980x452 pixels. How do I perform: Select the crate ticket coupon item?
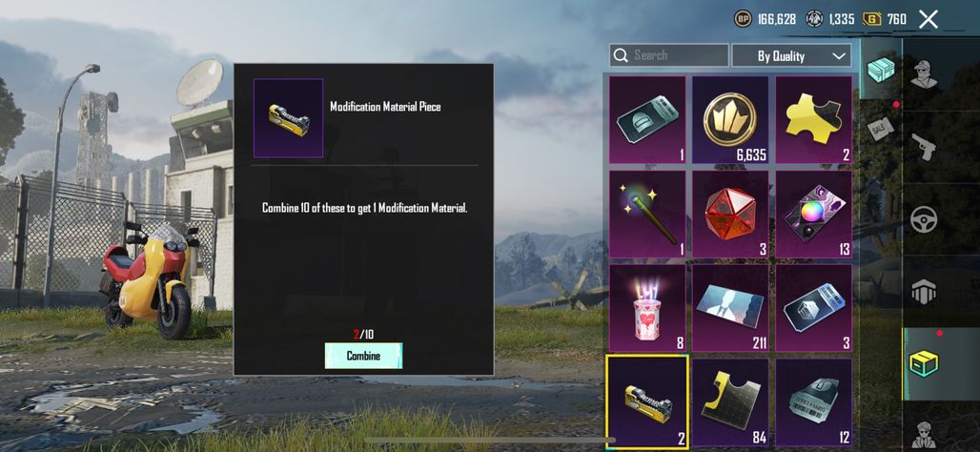[x=813, y=308]
